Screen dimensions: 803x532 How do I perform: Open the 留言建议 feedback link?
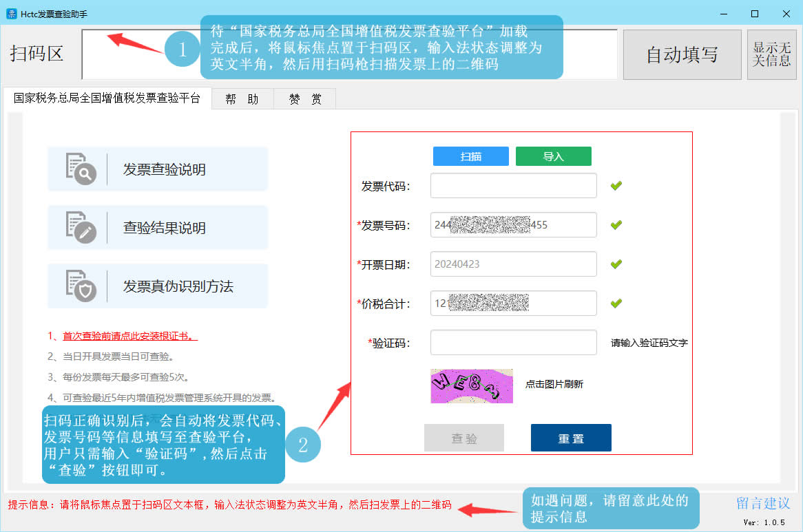click(764, 503)
